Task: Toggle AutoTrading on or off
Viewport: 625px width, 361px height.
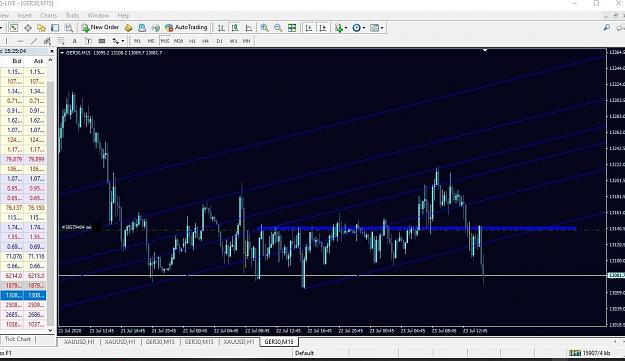Action: (x=186, y=27)
